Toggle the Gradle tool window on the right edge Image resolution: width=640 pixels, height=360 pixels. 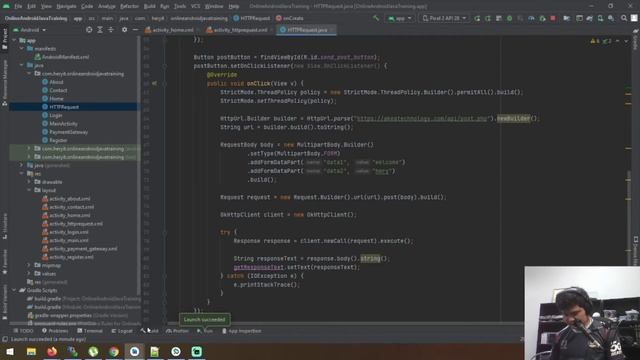point(636,39)
